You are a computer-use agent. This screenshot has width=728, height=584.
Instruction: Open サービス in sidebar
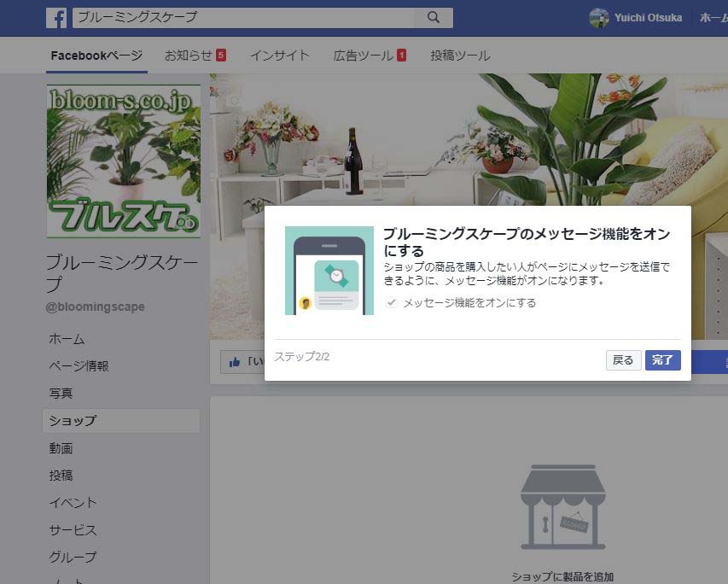point(73,529)
